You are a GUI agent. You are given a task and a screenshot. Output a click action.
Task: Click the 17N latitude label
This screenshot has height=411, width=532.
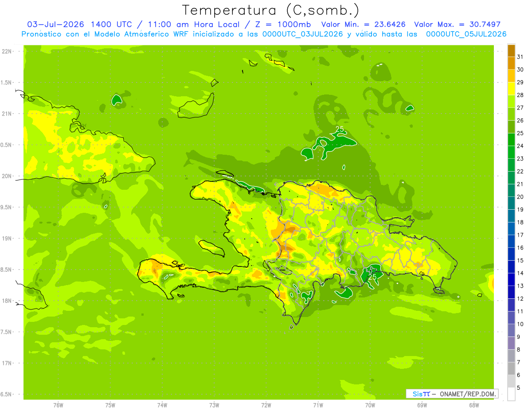[x=8, y=363]
